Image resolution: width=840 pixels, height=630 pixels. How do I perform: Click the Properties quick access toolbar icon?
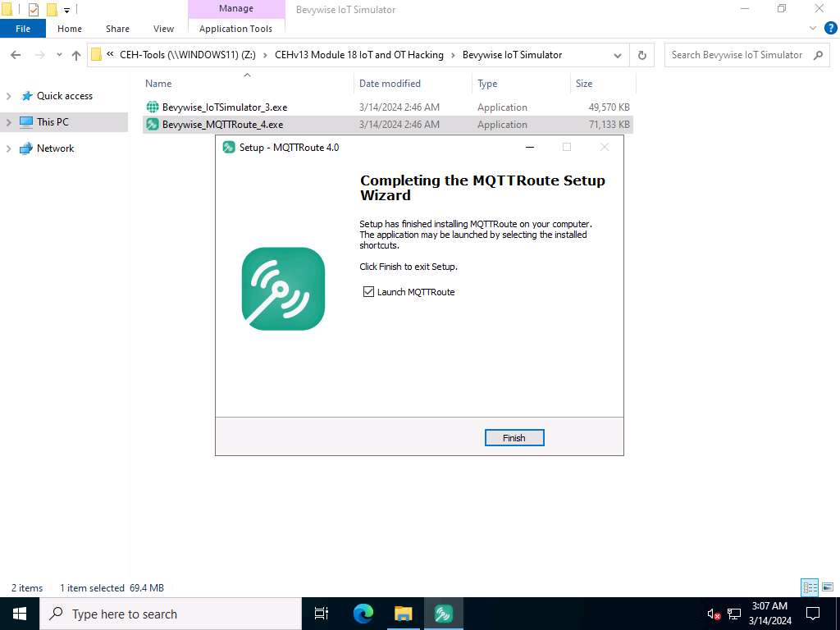[33, 9]
